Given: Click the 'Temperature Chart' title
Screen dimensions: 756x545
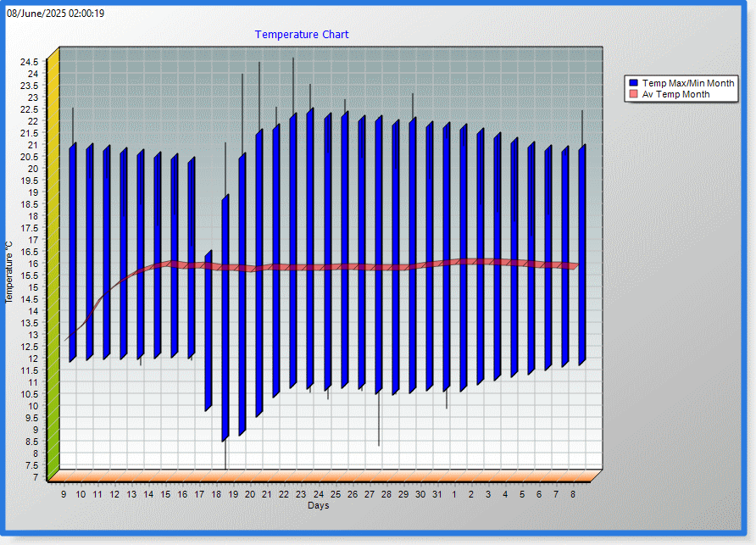Looking at the screenshot, I should point(302,34).
